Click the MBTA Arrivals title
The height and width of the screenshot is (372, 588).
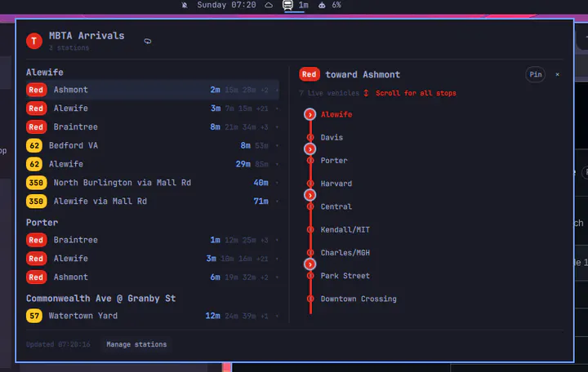pyautogui.click(x=87, y=36)
